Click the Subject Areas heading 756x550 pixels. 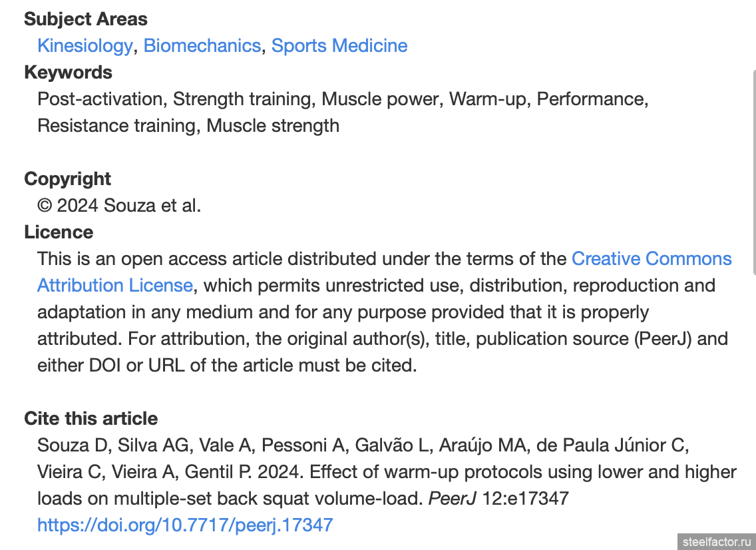tap(86, 19)
